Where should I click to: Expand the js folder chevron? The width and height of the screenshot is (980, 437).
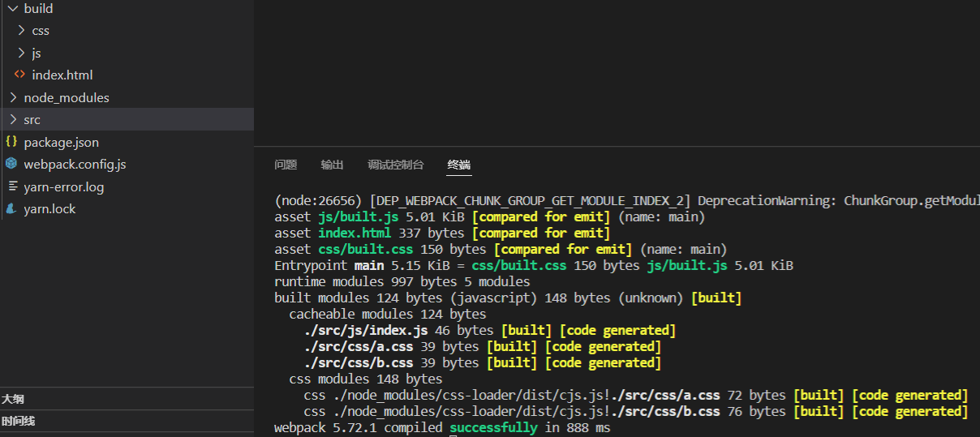pyautogui.click(x=21, y=53)
